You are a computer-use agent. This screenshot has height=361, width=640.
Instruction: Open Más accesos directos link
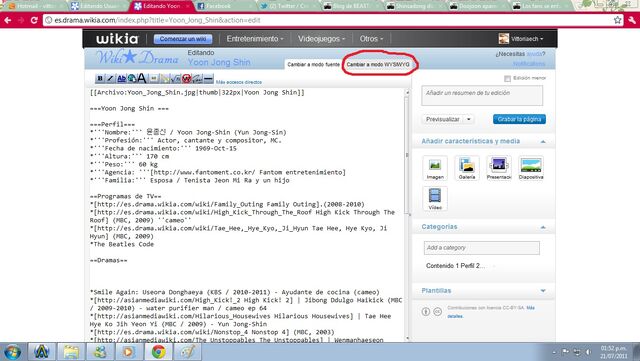click(x=239, y=82)
